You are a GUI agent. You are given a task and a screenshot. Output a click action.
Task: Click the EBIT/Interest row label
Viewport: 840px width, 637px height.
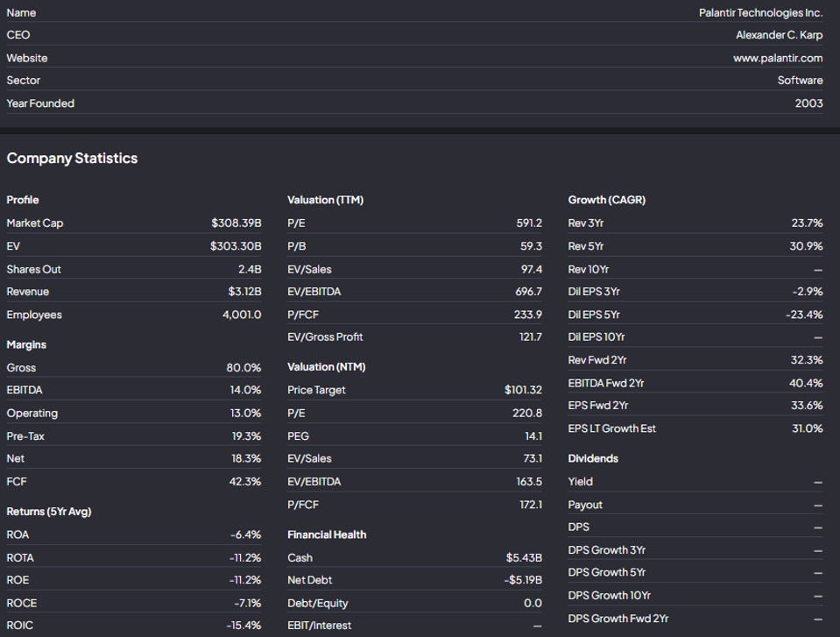320,626
